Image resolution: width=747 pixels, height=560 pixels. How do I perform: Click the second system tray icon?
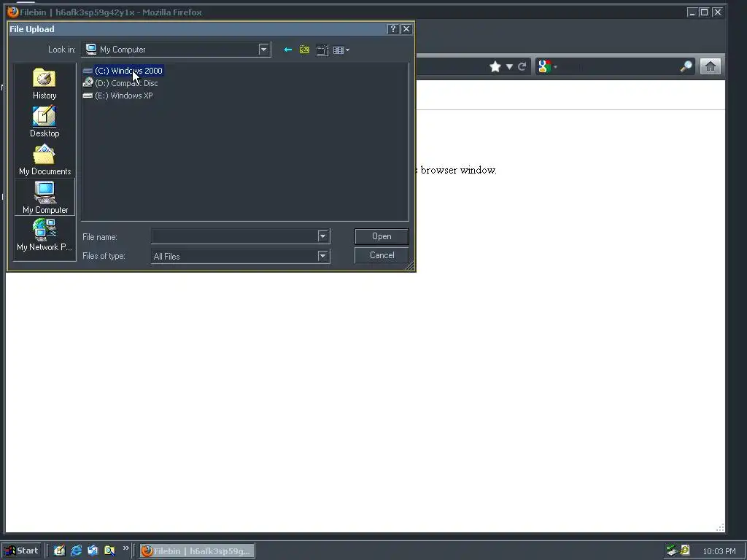pos(685,551)
